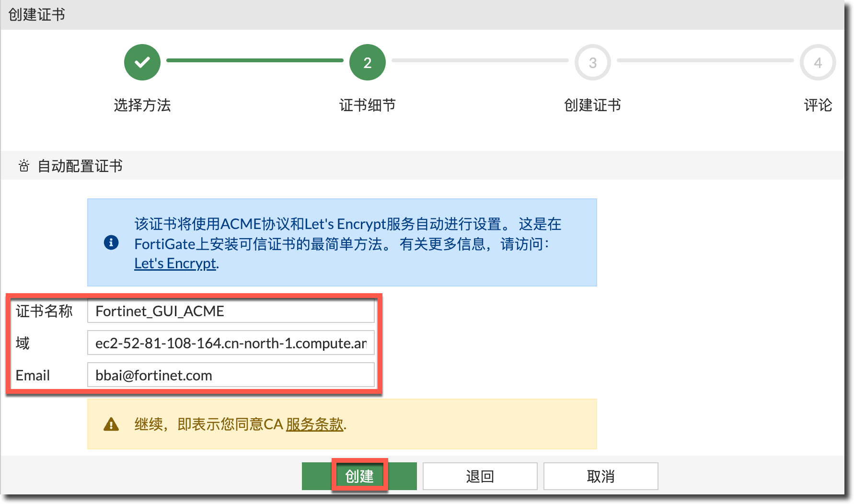Click the 评论 step label

click(818, 105)
